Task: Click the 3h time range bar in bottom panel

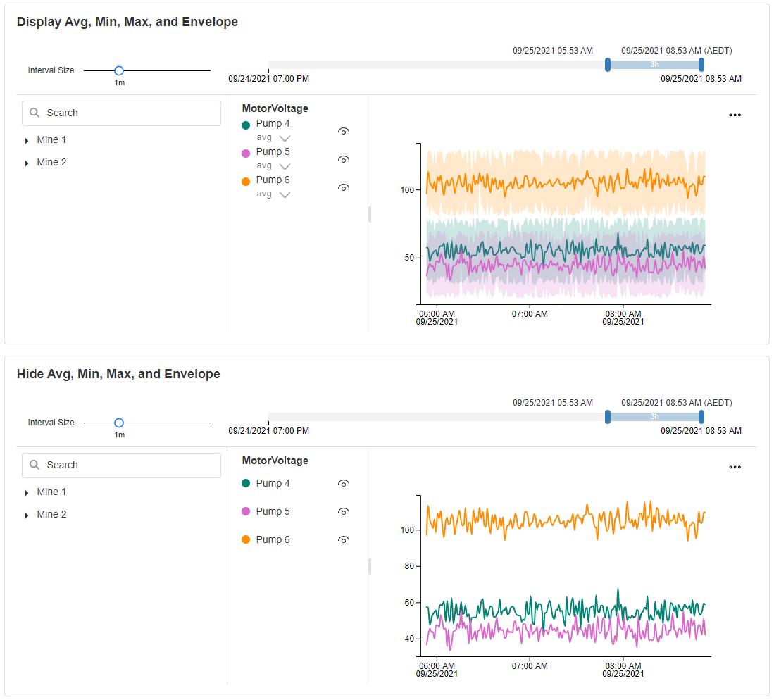Action: pos(654,416)
